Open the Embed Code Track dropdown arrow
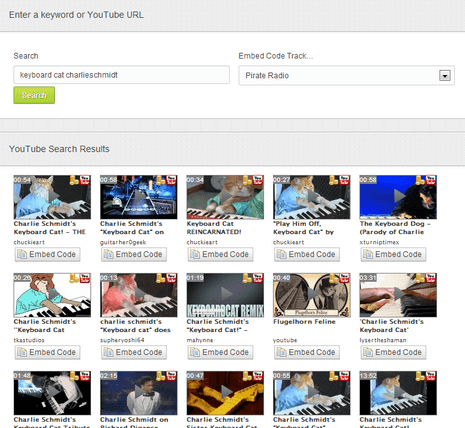Image resolution: width=465 pixels, height=428 pixels. click(445, 76)
